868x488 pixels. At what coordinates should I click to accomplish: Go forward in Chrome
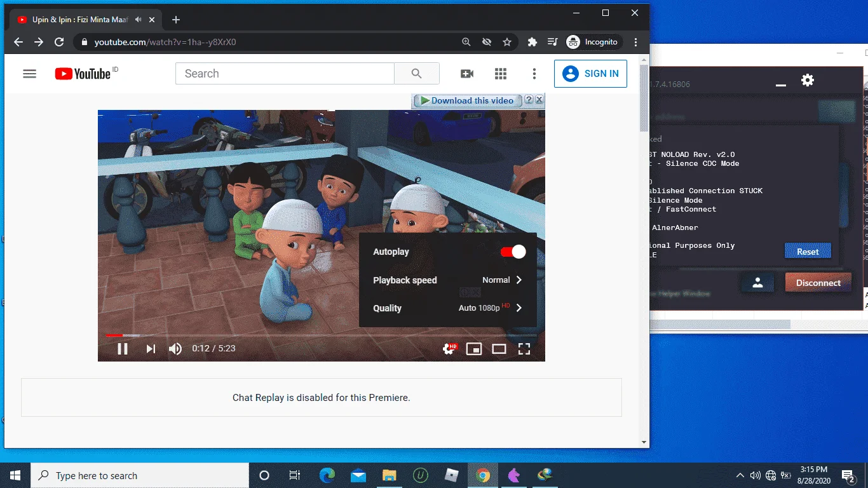click(x=39, y=42)
